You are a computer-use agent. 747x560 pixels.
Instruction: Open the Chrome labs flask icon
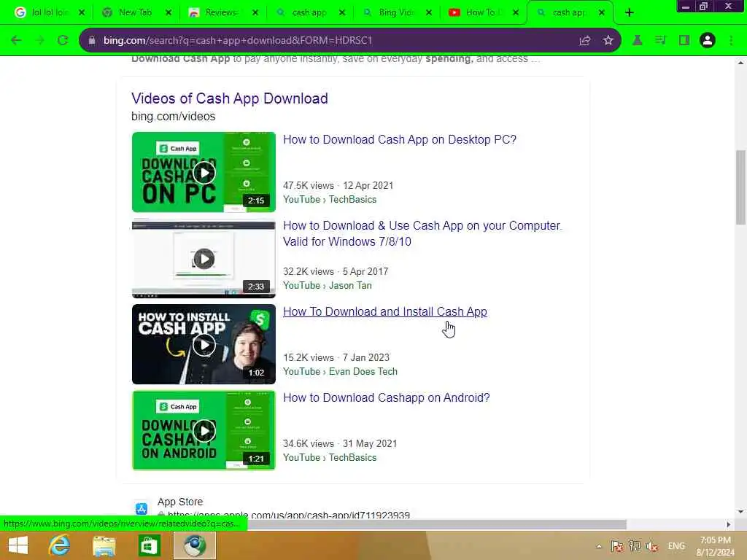click(x=637, y=41)
